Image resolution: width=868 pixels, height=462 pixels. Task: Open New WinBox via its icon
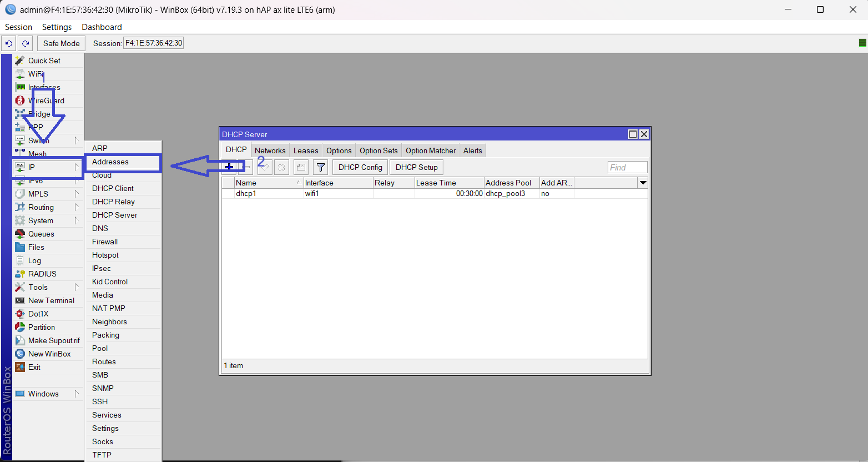click(20, 354)
